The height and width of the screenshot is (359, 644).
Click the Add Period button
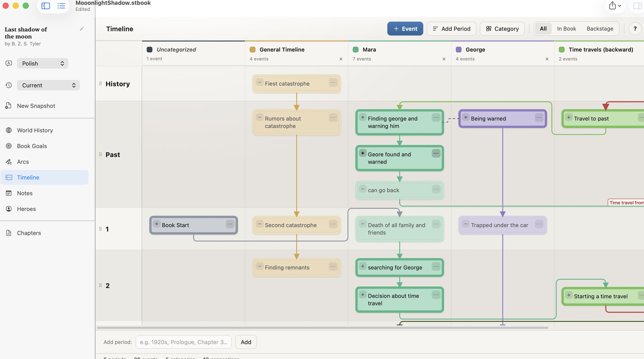pos(451,29)
